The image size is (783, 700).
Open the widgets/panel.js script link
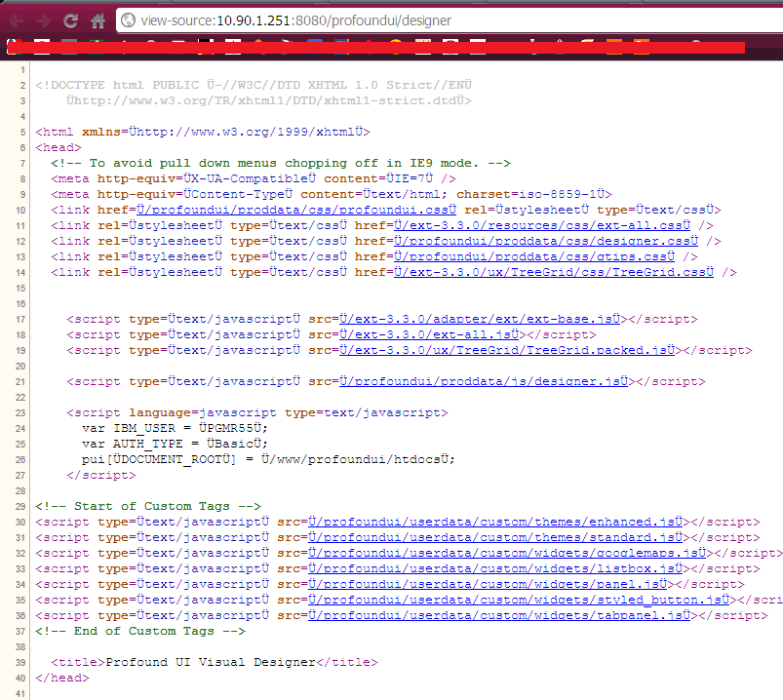click(488, 584)
